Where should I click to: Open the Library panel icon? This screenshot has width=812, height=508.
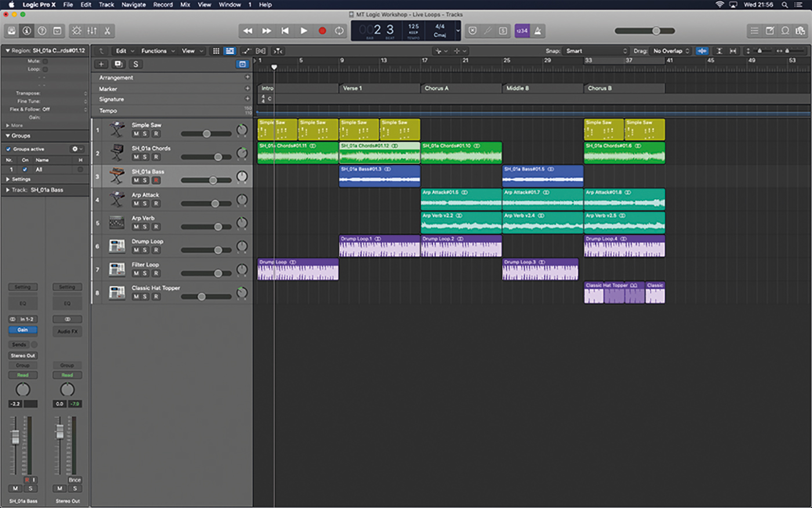point(11,31)
